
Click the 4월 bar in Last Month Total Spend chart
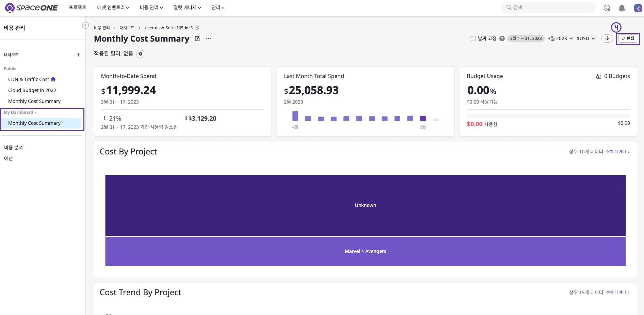point(295,116)
